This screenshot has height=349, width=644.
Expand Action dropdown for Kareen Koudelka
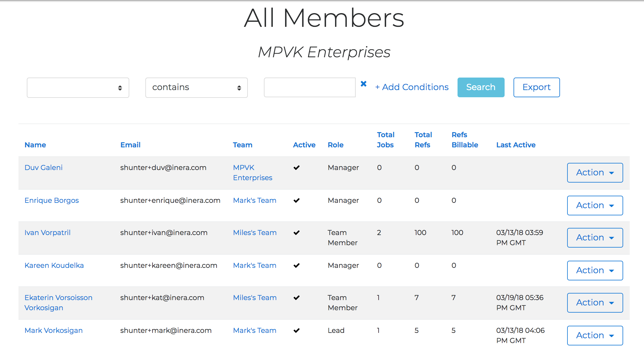click(595, 271)
